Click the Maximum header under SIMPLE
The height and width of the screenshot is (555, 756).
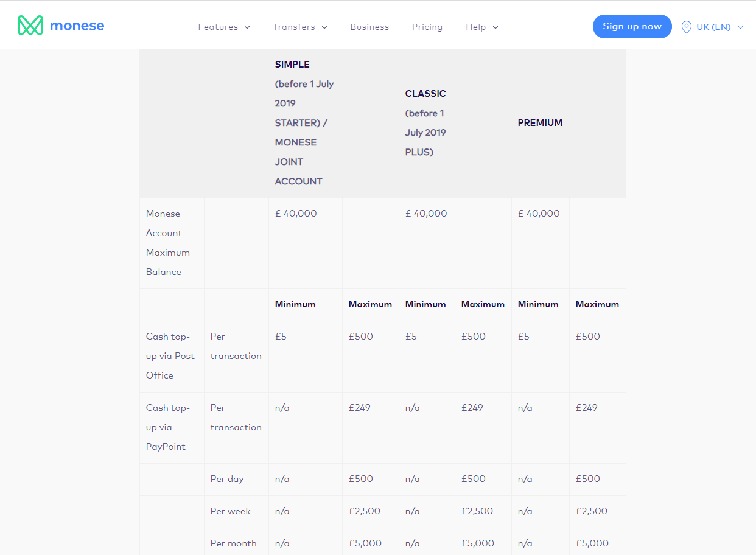[x=370, y=304]
